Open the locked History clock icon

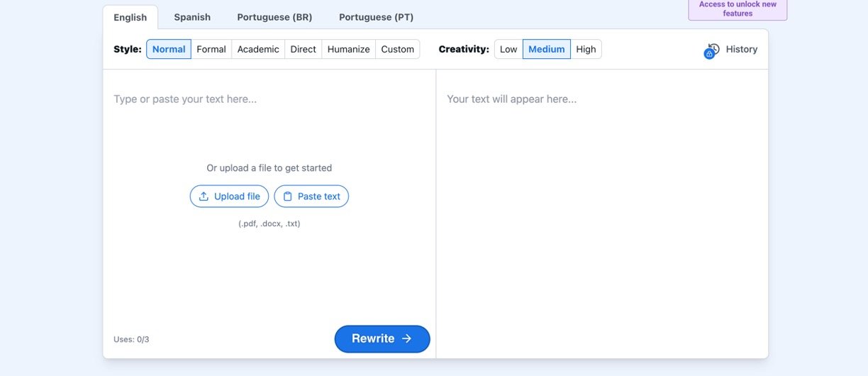tap(711, 50)
